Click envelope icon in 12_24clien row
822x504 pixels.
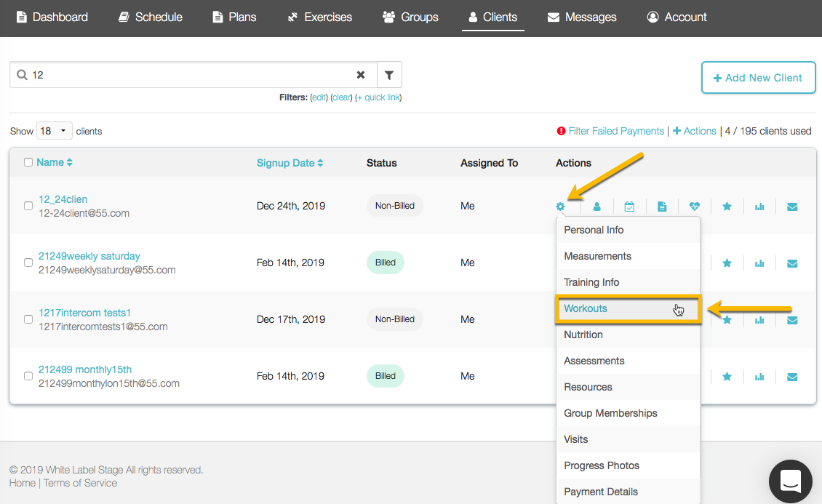coord(792,207)
